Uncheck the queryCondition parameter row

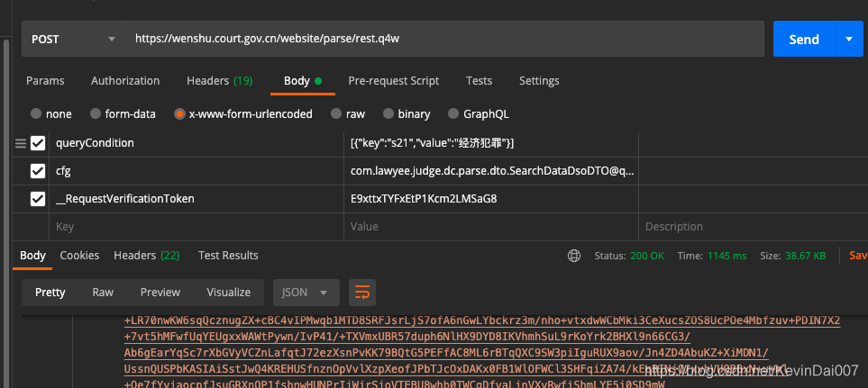38,144
